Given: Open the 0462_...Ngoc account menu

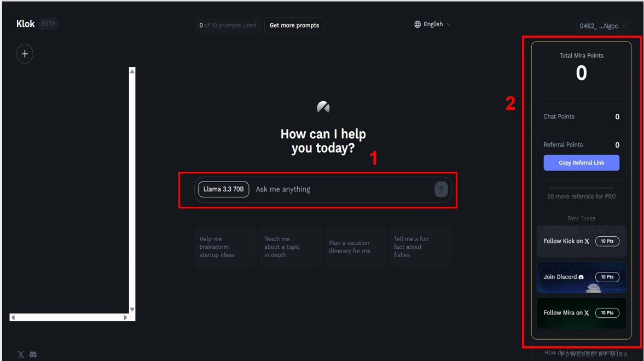Looking at the screenshot, I should pos(602,26).
